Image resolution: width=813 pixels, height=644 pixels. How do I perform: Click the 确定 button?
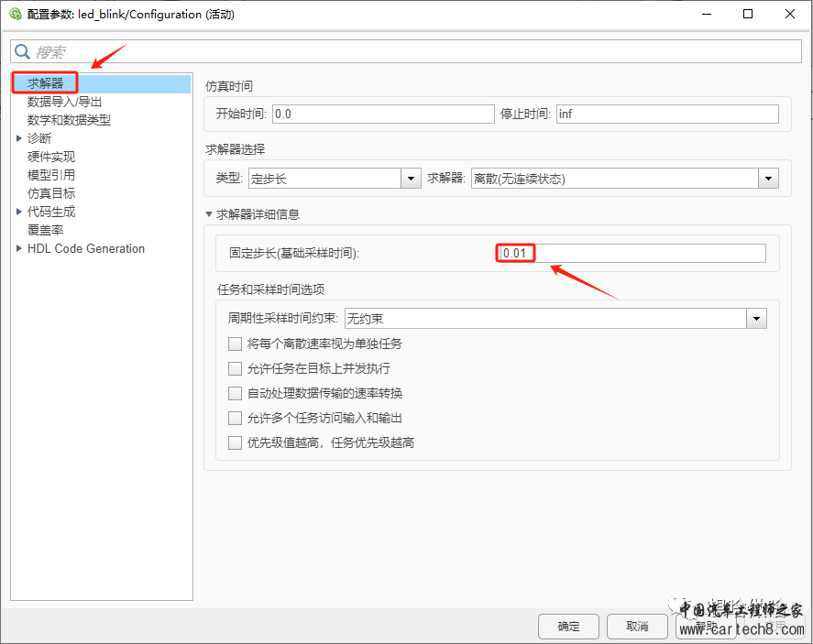pyautogui.click(x=568, y=627)
